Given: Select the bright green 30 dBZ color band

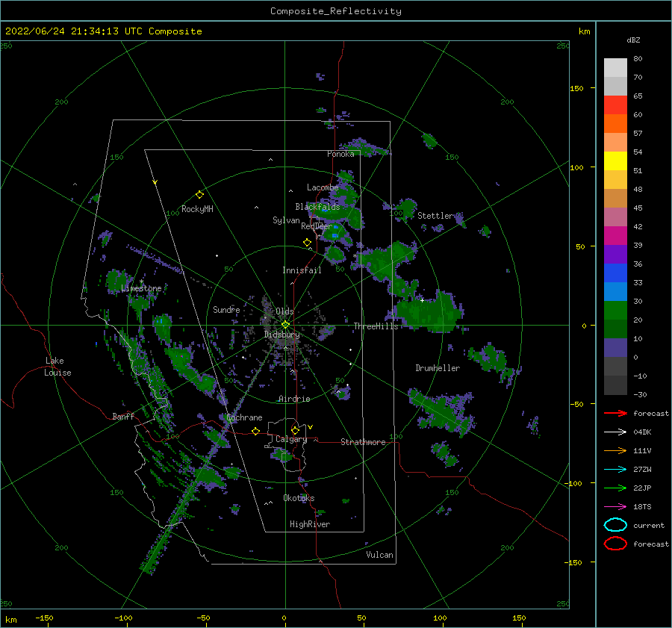Looking at the screenshot, I should tap(615, 311).
